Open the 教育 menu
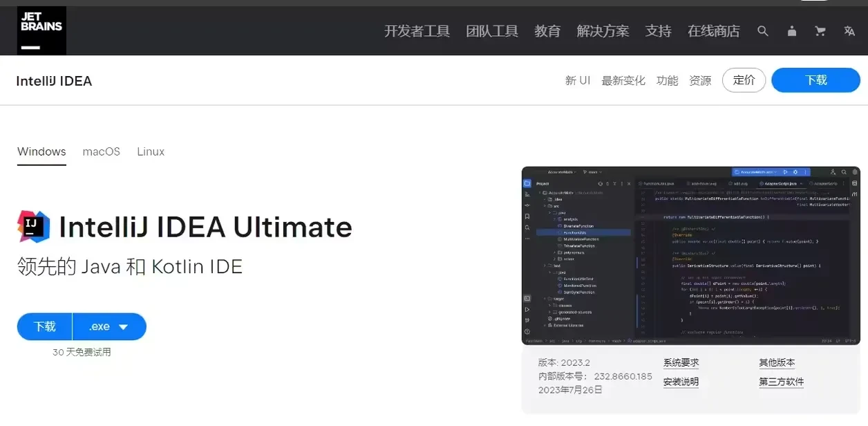The image size is (868, 426). (x=547, y=31)
